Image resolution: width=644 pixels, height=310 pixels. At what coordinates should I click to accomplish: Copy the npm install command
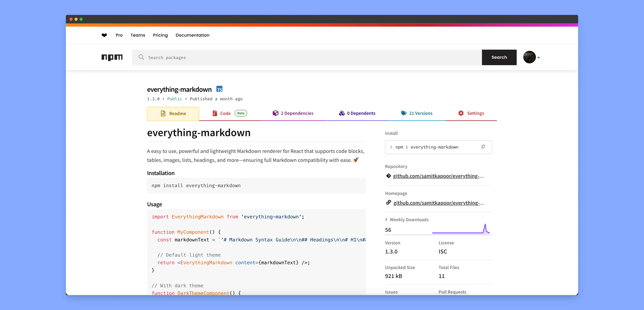[483, 147]
